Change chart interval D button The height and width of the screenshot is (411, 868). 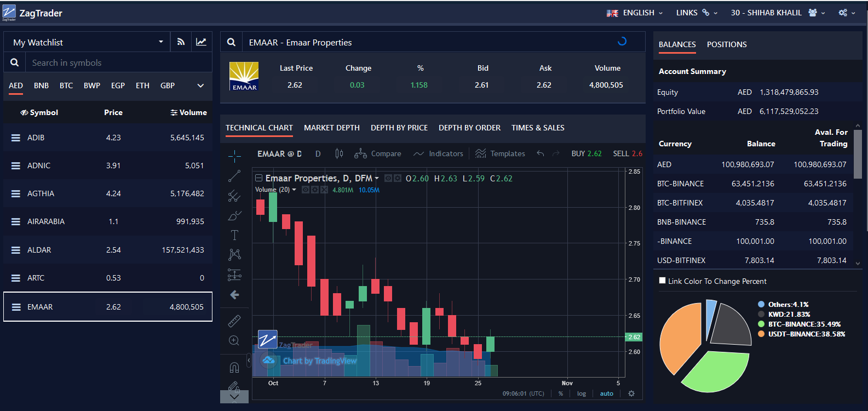tap(318, 154)
